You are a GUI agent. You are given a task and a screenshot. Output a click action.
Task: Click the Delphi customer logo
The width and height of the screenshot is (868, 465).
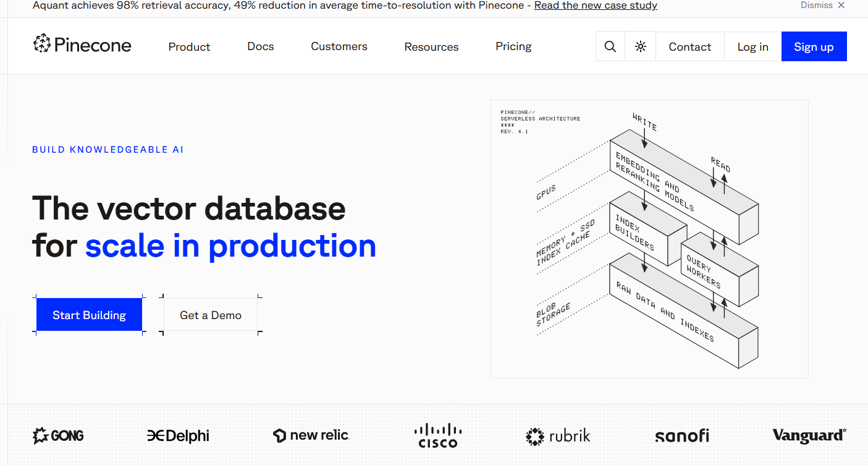179,436
